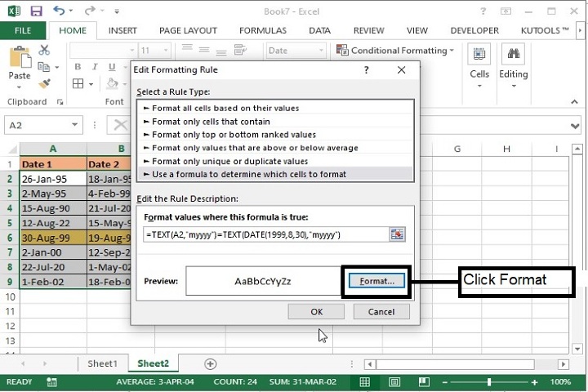
Task: Select 'Use a formula to determine' rule type
Action: [275, 175]
